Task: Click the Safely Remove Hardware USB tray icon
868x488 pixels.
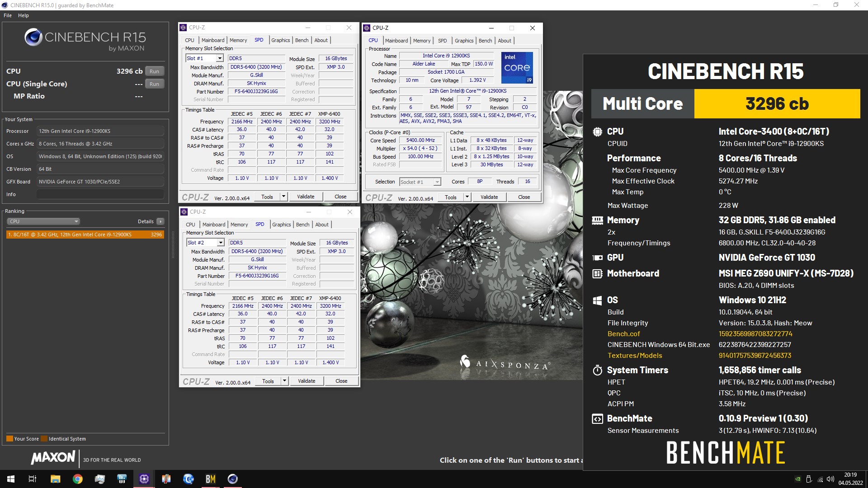Action: pos(809,479)
